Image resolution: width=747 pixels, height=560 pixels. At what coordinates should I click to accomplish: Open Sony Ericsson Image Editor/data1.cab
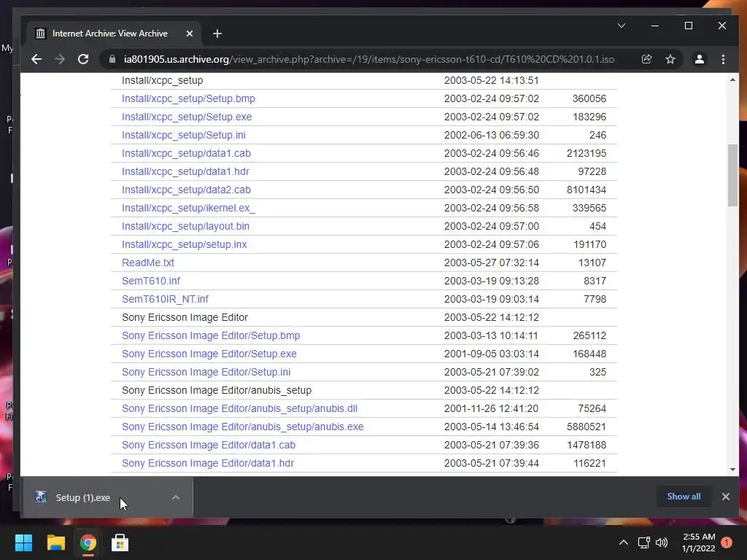(208, 445)
